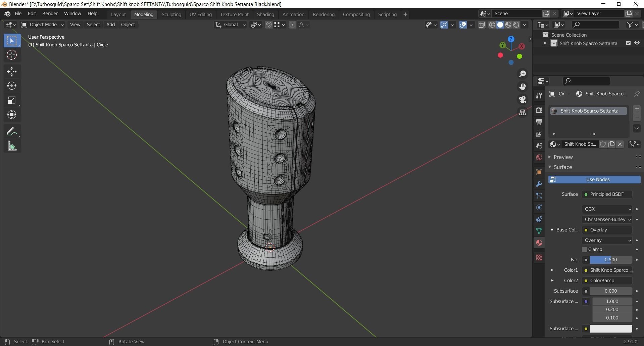Open the Object Constraints tab
Viewport: 644px width, 346px height.
coord(539,219)
